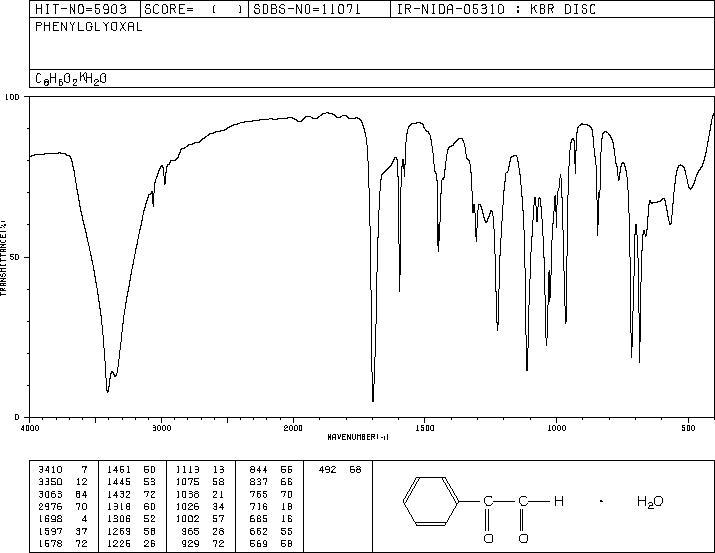Screen dimensions: 715x553
Task: Click the 500 x-axis tick label
Action: pyautogui.click(x=688, y=428)
